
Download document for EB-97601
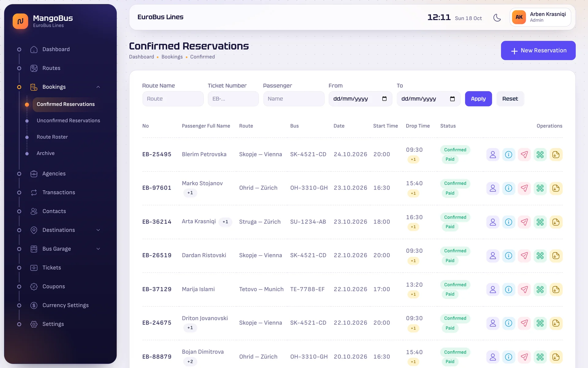[556, 188]
